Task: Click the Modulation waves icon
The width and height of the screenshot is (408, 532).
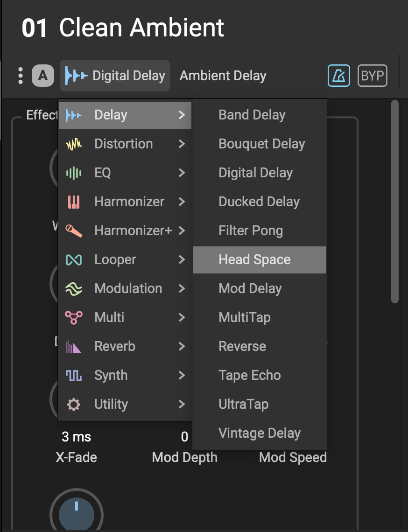Action: tap(74, 288)
